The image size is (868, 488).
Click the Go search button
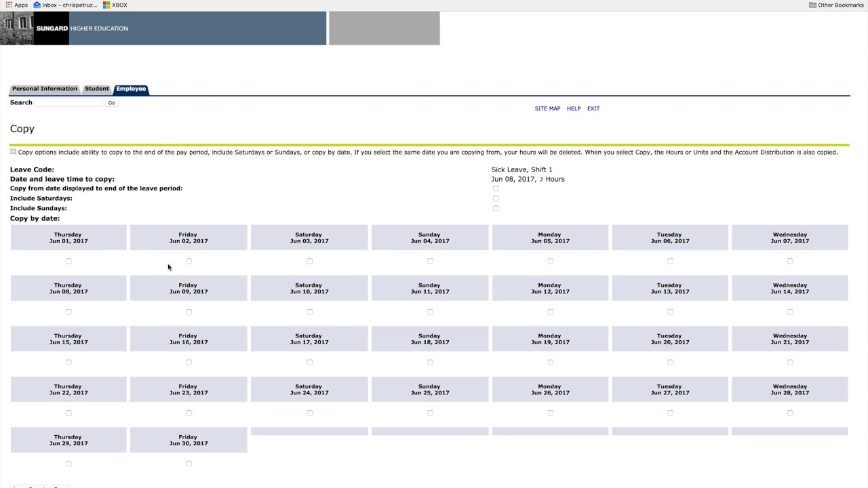tap(112, 103)
